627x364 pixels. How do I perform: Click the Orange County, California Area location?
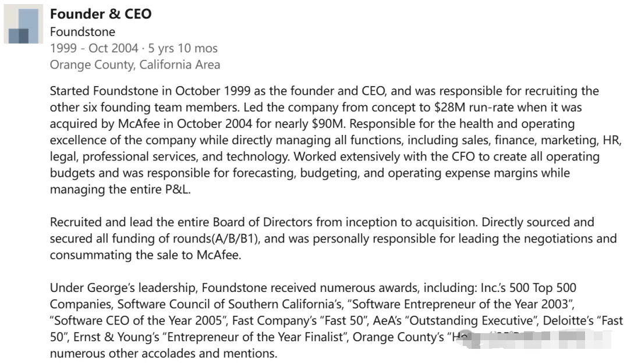[135, 65]
